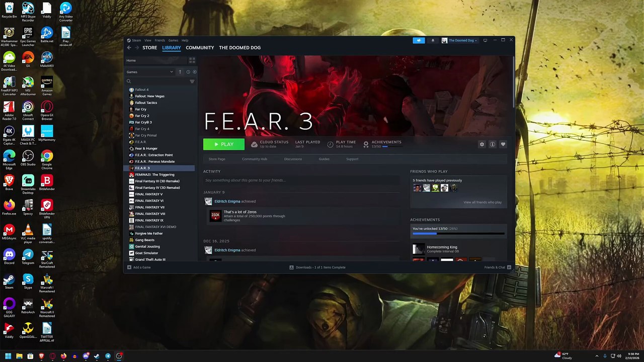Open the Windows Start button
Viewport: 644px width, 362px height.
click(9, 356)
